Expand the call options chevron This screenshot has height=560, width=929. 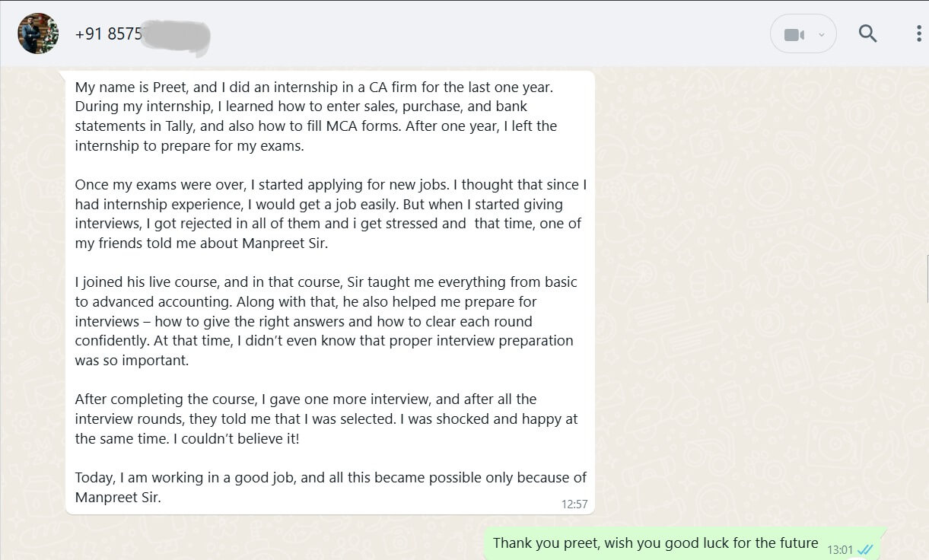(821, 35)
